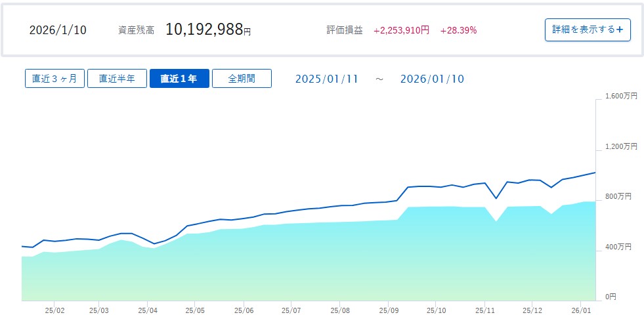Click the rightmost end point of blue line
The height and width of the screenshot is (315, 644).
coord(595,173)
